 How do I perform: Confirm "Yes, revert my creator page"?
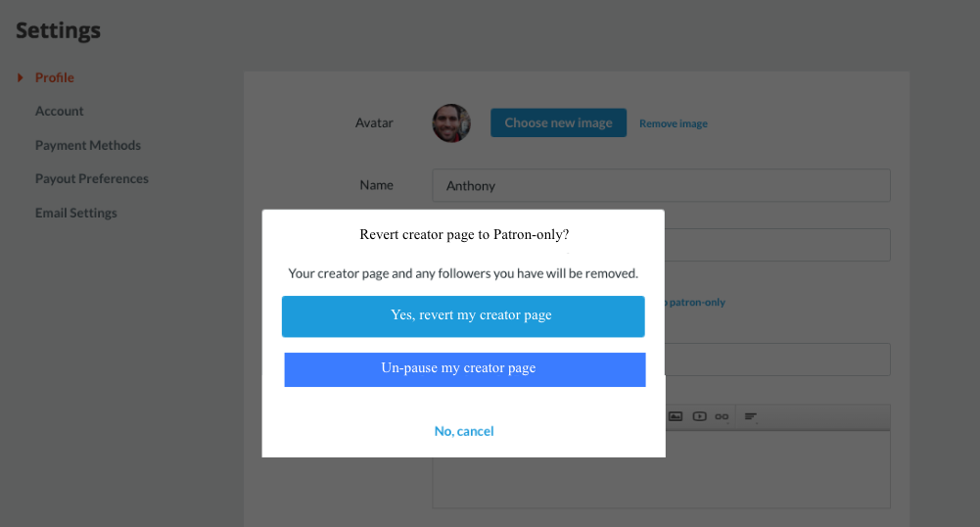[x=463, y=316]
